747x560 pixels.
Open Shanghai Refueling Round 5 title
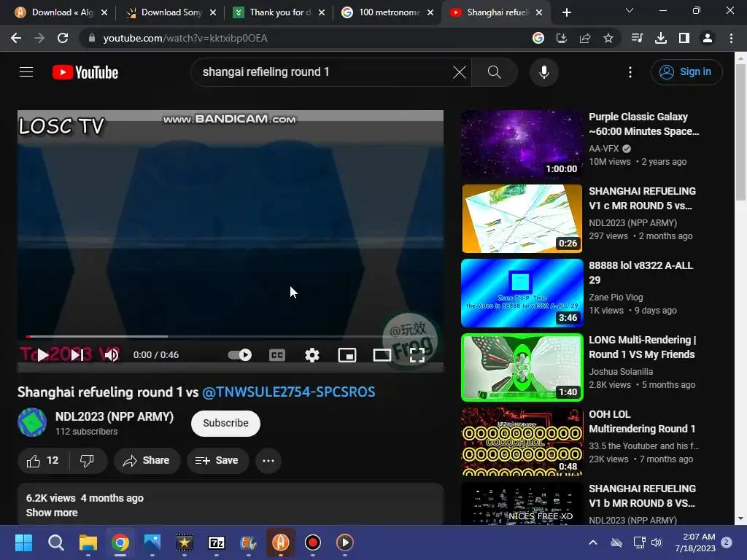(x=642, y=198)
